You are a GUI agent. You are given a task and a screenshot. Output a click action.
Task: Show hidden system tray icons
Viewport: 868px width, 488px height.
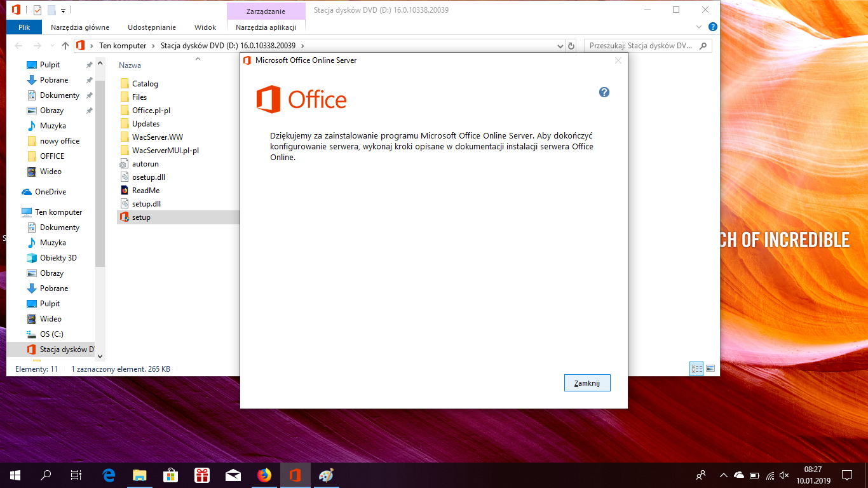point(723,475)
